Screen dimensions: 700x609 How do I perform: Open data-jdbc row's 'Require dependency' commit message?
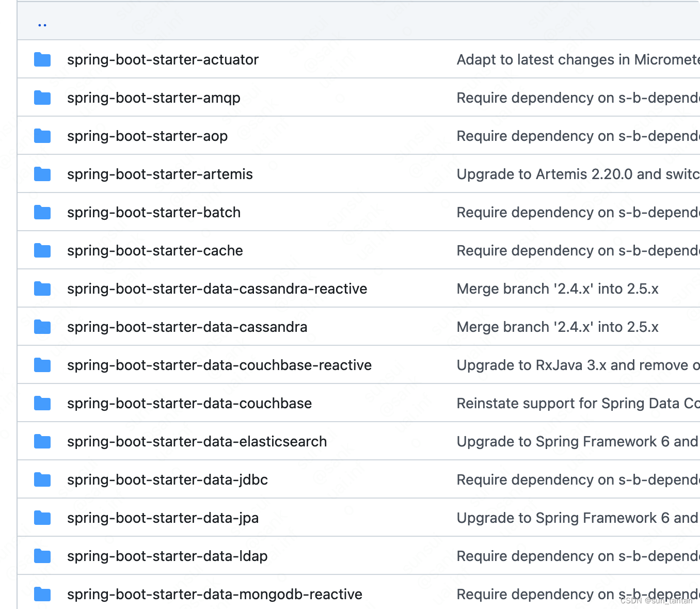click(578, 480)
